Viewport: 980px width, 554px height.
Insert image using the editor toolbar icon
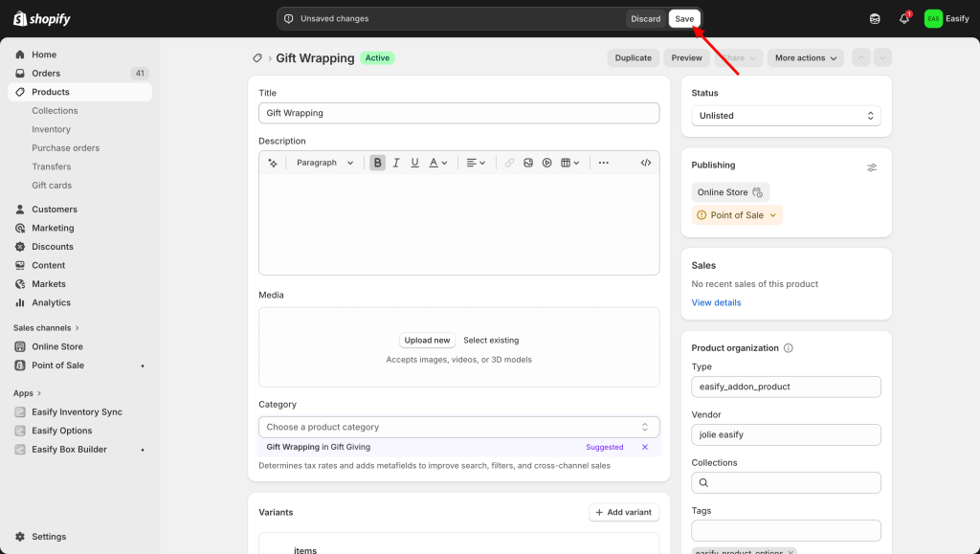527,163
